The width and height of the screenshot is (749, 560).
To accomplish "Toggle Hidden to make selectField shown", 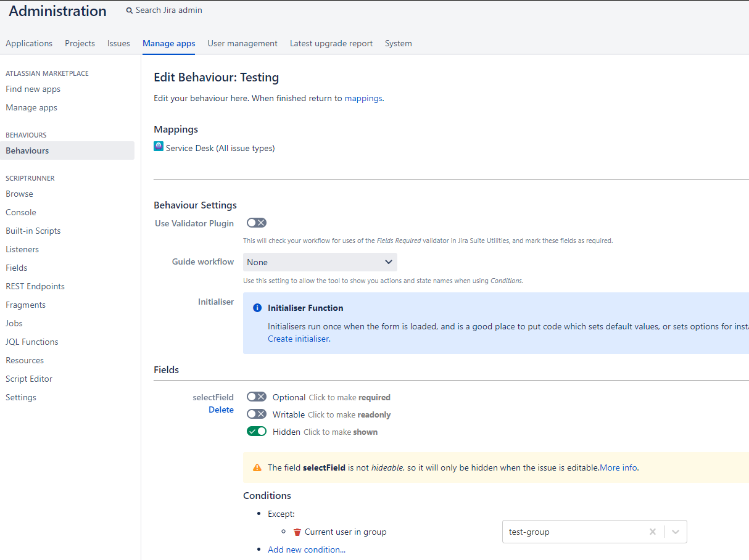I will click(x=257, y=431).
